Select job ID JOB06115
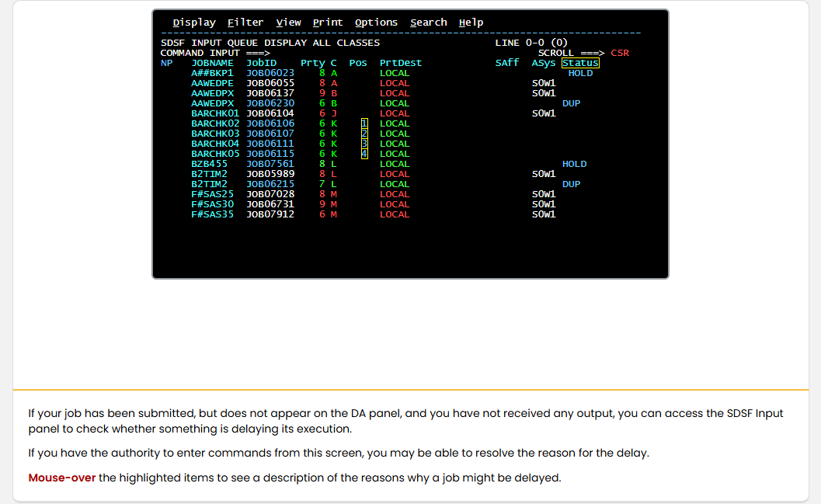Image resolution: width=821 pixels, height=504 pixels. [270, 154]
